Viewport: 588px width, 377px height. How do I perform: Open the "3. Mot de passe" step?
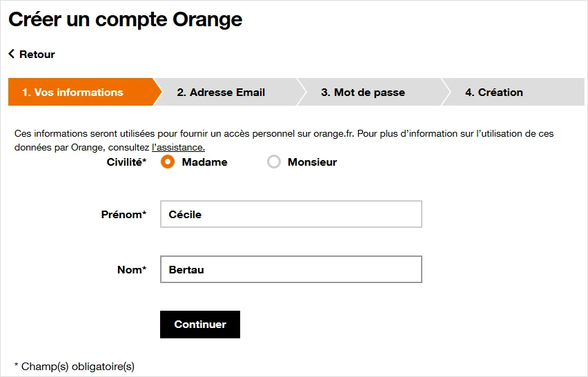pyautogui.click(x=363, y=93)
